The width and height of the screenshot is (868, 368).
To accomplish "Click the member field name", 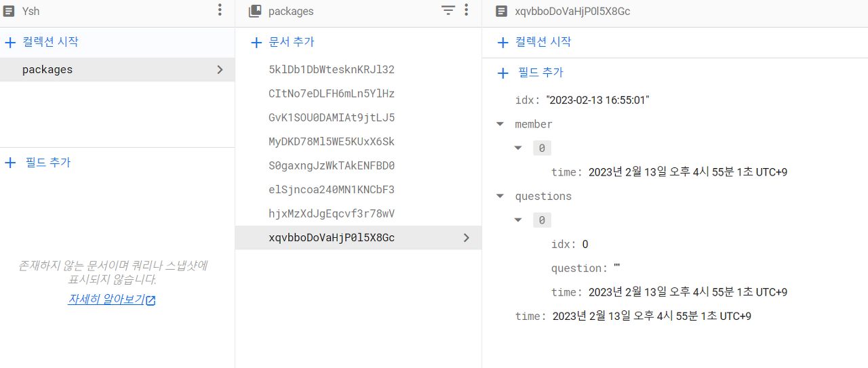I will (534, 124).
